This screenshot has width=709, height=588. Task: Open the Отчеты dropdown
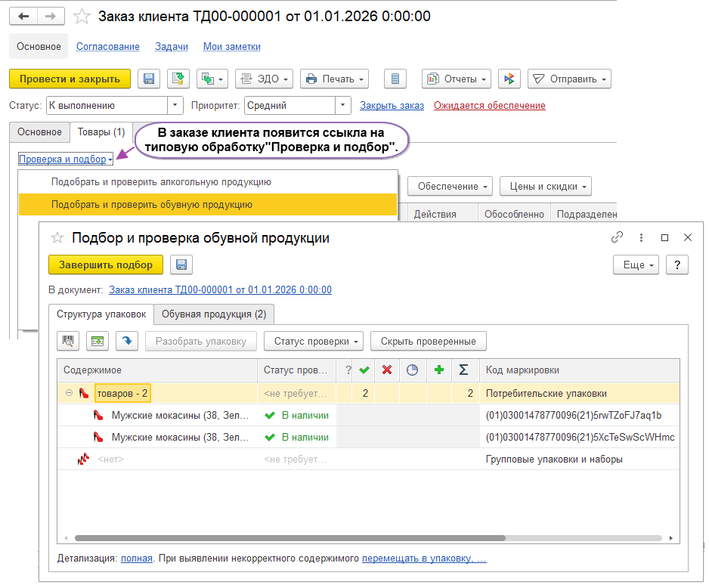pos(457,79)
